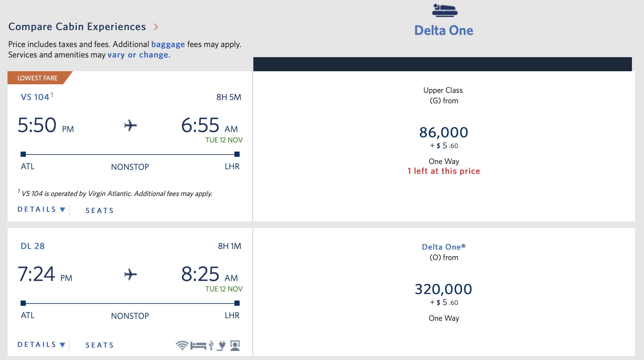Open the DL 28 flight number link
644x360 pixels.
33,246
